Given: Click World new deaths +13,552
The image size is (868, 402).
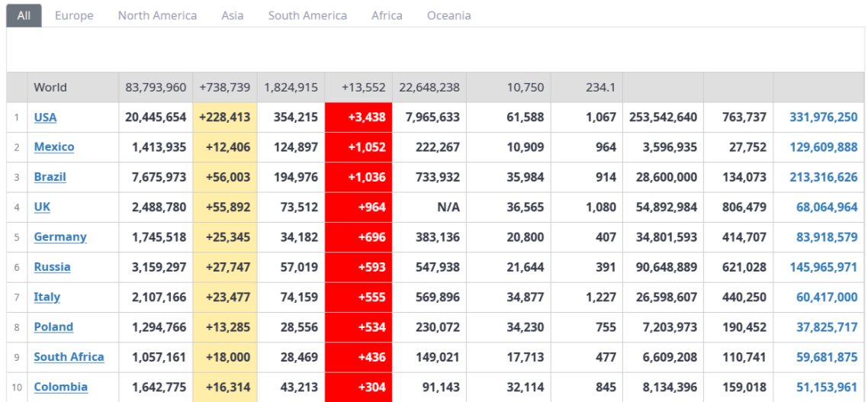Looking at the screenshot, I should pyautogui.click(x=365, y=88).
